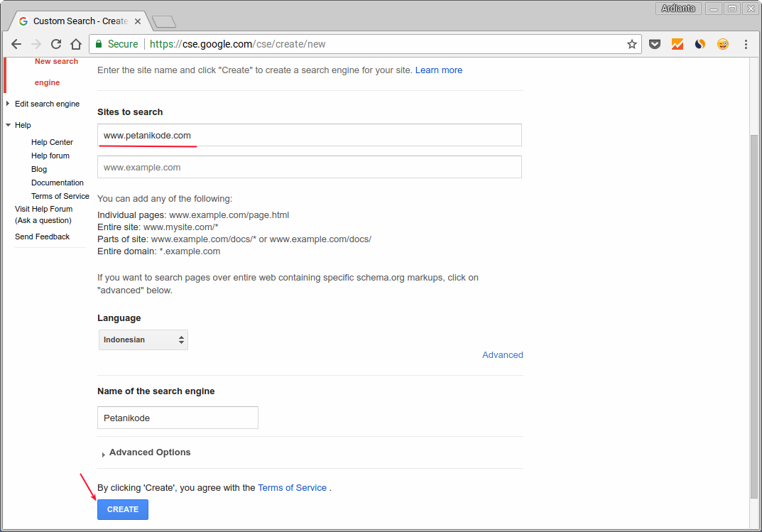Navigate back with the back arrow
This screenshot has width=762, height=532.
click(x=16, y=43)
